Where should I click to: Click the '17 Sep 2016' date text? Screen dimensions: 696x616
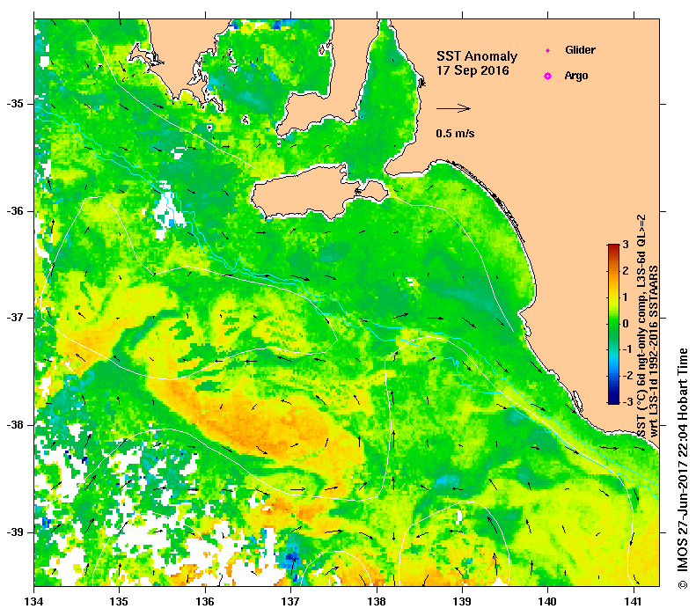coord(473,70)
